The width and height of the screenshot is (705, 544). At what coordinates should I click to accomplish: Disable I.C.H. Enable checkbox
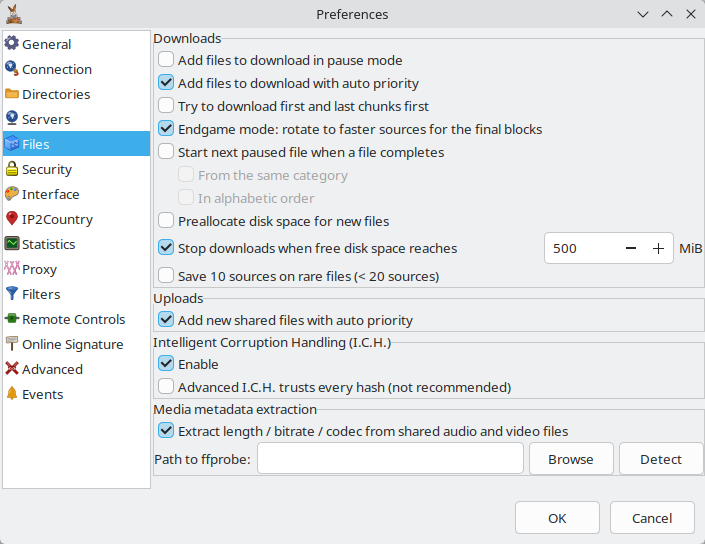pos(166,363)
